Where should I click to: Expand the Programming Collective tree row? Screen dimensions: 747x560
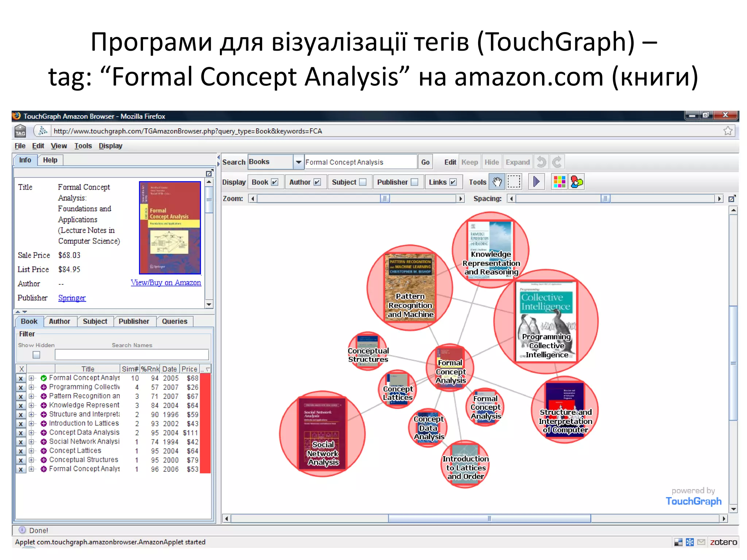31,387
